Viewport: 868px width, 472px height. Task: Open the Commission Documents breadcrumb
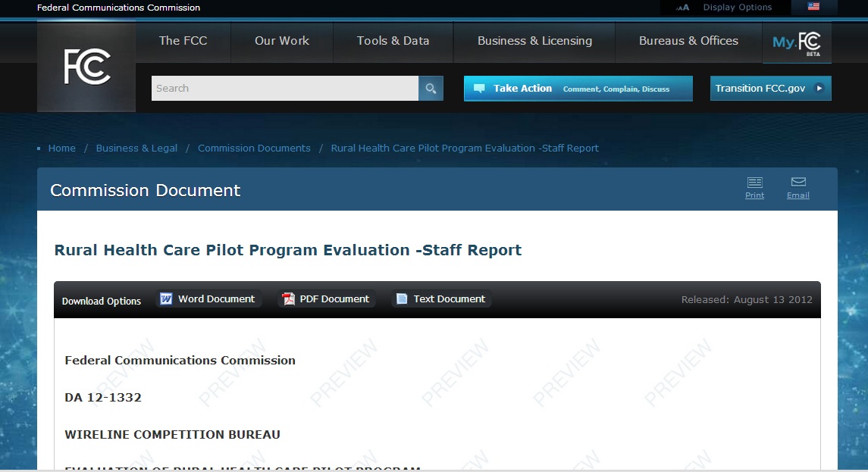pos(254,148)
